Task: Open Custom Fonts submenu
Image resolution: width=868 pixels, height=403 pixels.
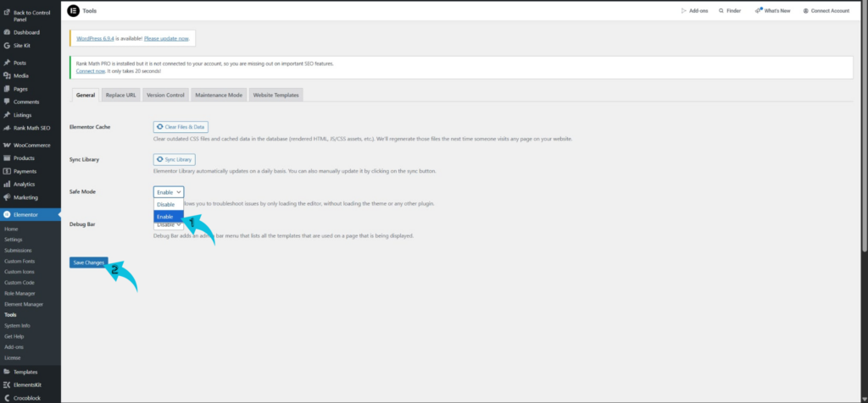Action: coord(19,261)
